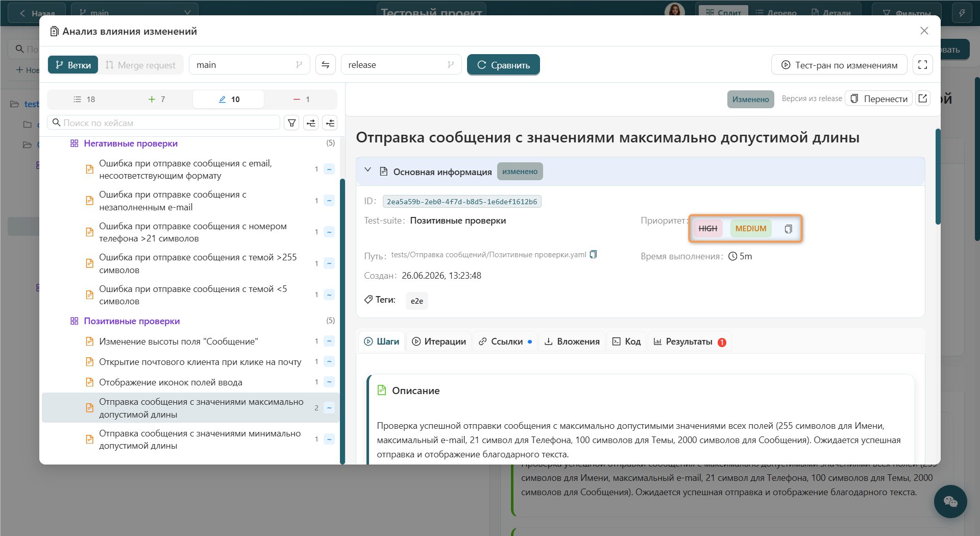The height and width of the screenshot is (536, 980).
Task: Open the Код tab
Action: (627, 342)
